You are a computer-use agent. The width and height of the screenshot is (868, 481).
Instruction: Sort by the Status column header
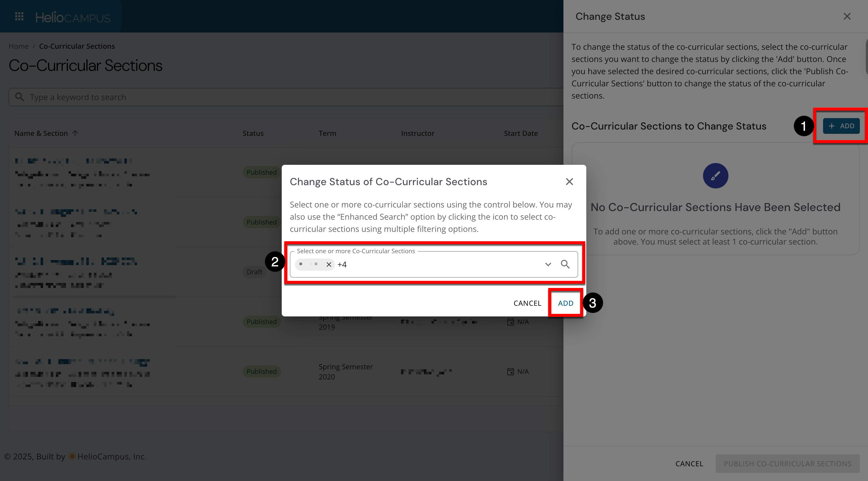[x=253, y=134]
